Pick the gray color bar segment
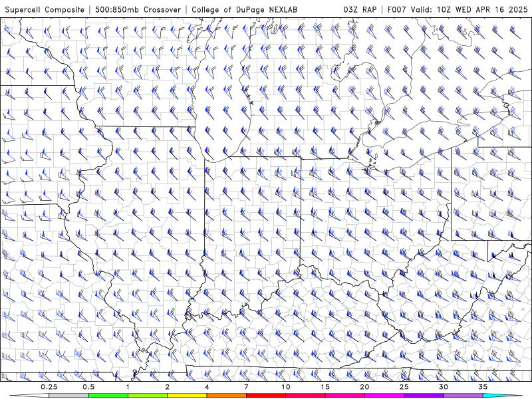The width and height of the screenshot is (532, 399). 69,396
